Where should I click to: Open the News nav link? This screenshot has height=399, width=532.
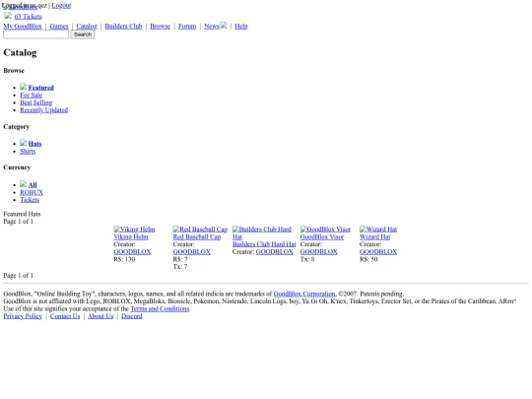point(212,27)
